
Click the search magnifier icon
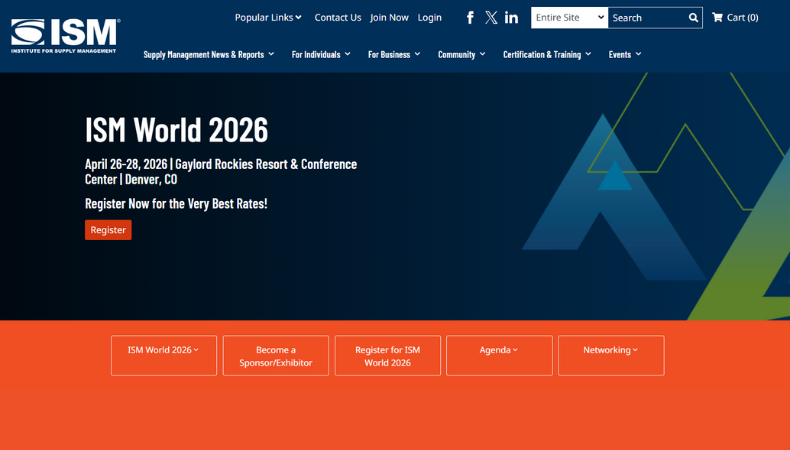[x=693, y=18]
